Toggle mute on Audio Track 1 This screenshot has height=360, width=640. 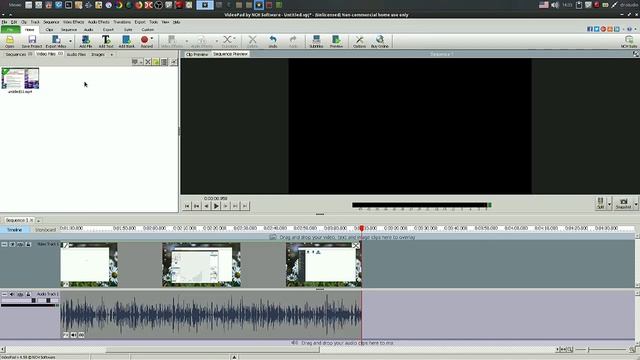12,294
